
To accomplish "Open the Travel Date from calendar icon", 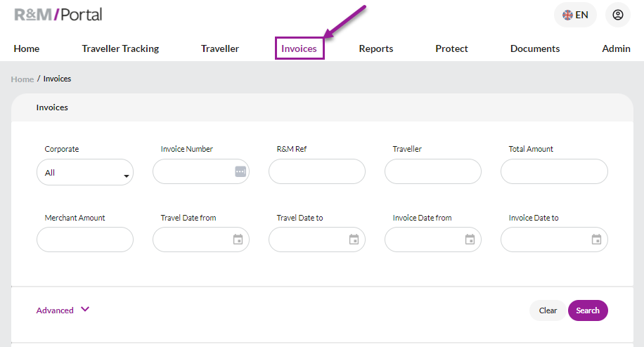I will click(x=238, y=239).
